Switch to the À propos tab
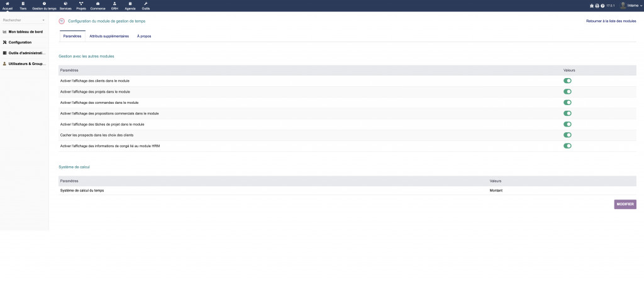The image size is (644, 282). (x=144, y=36)
